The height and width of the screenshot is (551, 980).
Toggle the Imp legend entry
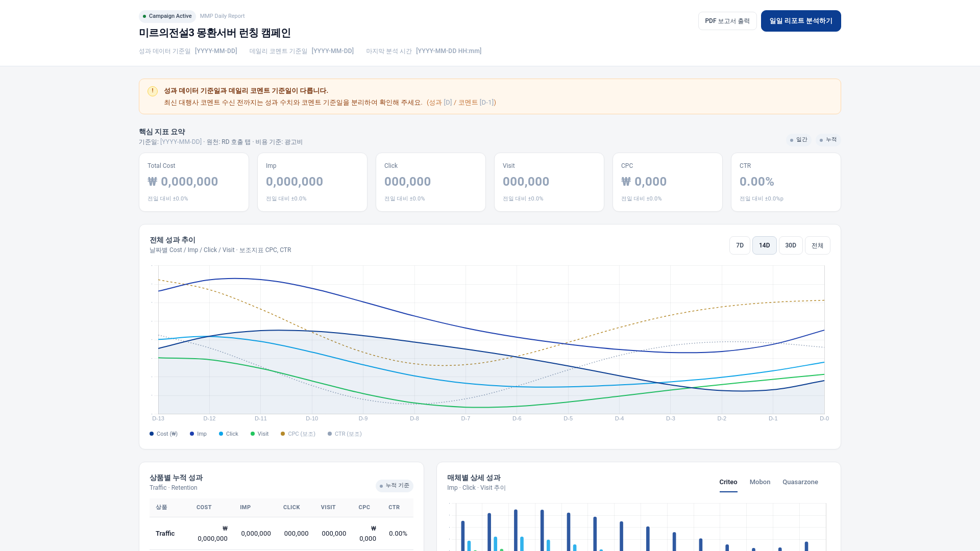click(x=198, y=434)
